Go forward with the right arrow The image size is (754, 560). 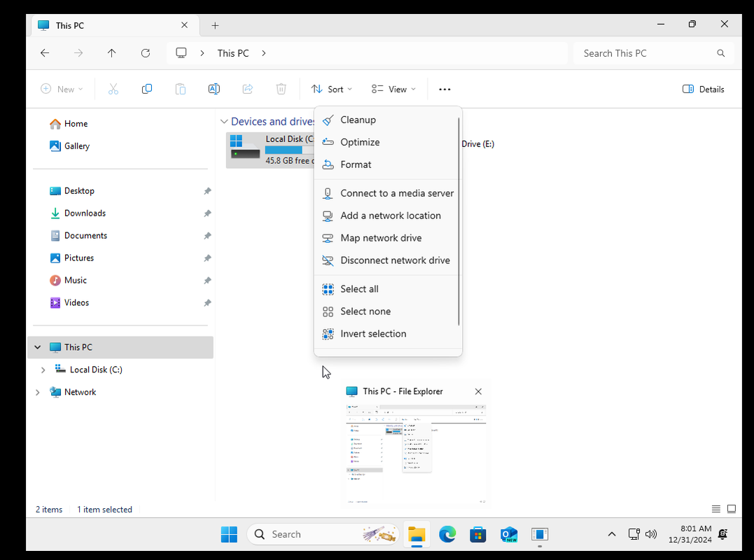point(78,53)
